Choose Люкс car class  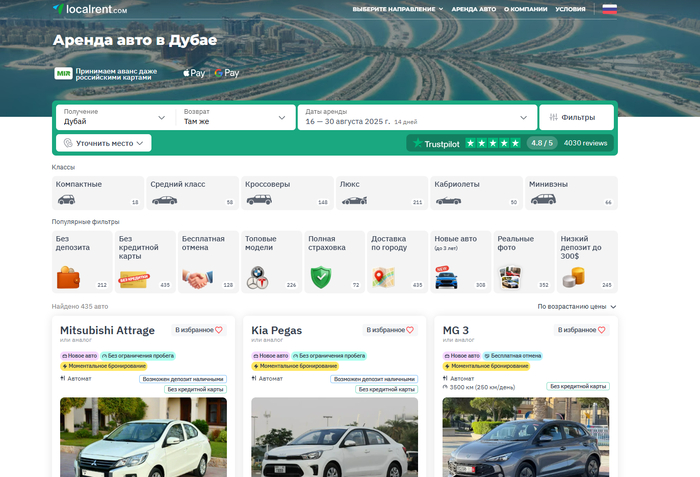382,193
